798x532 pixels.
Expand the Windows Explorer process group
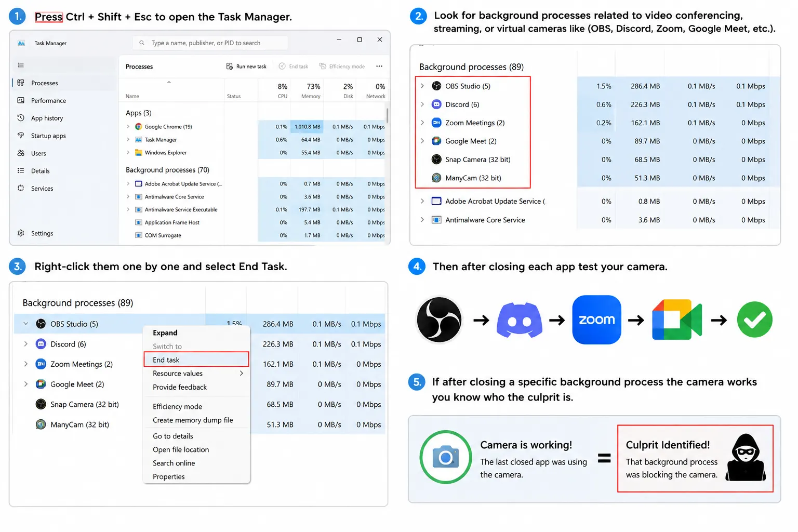[x=128, y=153]
